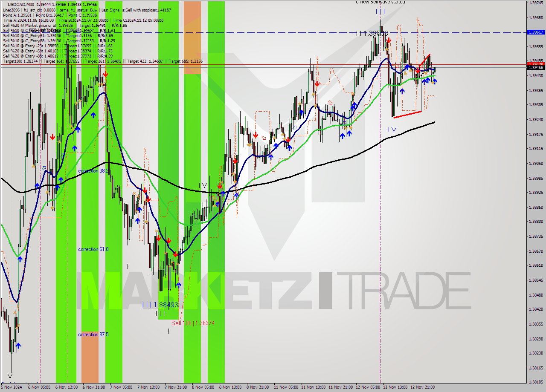The width and height of the screenshot is (546, 392).
Task: Select the black 1.39466 current price tag
Action: tap(536, 68)
